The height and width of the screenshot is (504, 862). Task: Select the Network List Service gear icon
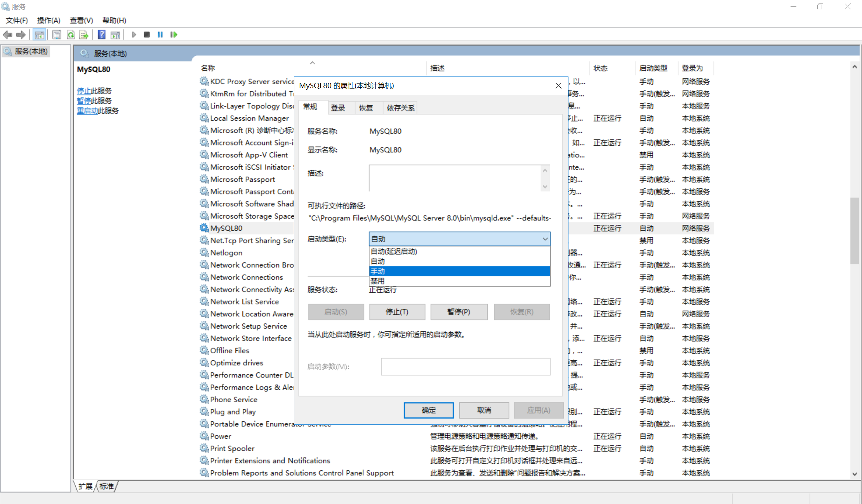204,301
